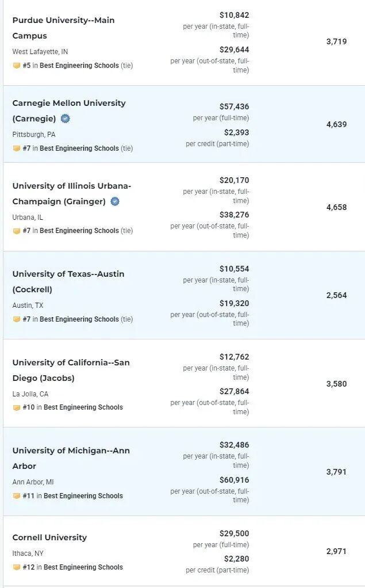The height and width of the screenshot is (588, 365).
Task: Open University of Michigan--Ann Arbor link
Action: point(71,458)
